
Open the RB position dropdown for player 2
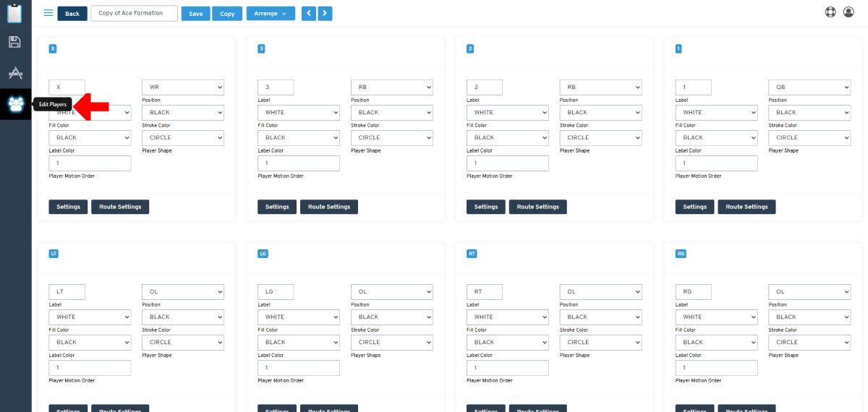point(601,87)
